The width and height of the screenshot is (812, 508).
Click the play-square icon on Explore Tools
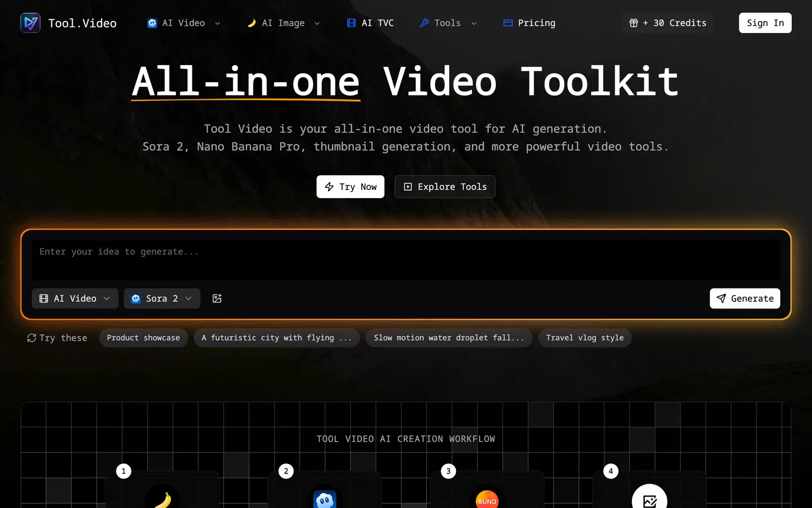(x=408, y=187)
